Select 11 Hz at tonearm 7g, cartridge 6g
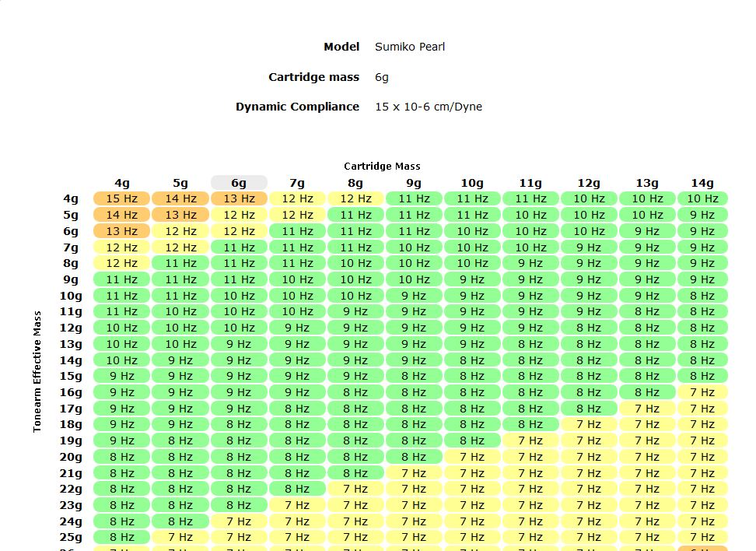The height and width of the screenshot is (551, 756). click(x=239, y=247)
